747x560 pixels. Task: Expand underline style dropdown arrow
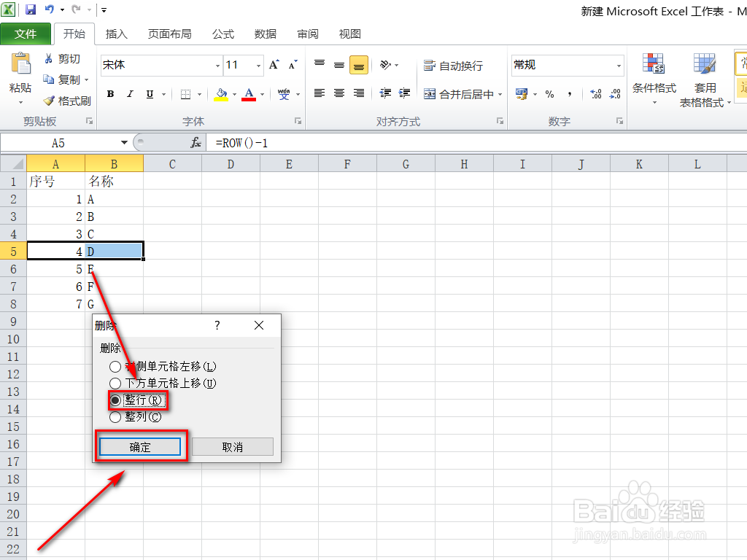click(x=163, y=94)
